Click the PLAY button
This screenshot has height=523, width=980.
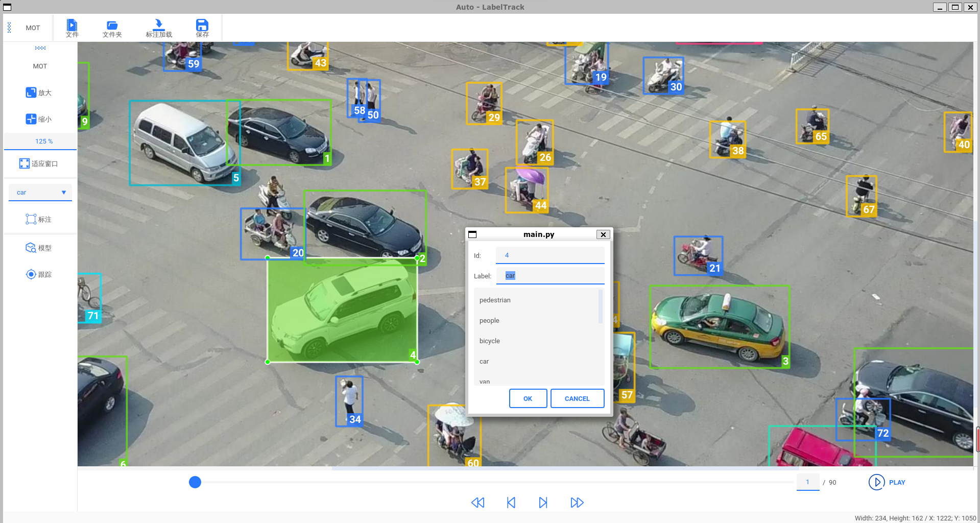point(887,482)
